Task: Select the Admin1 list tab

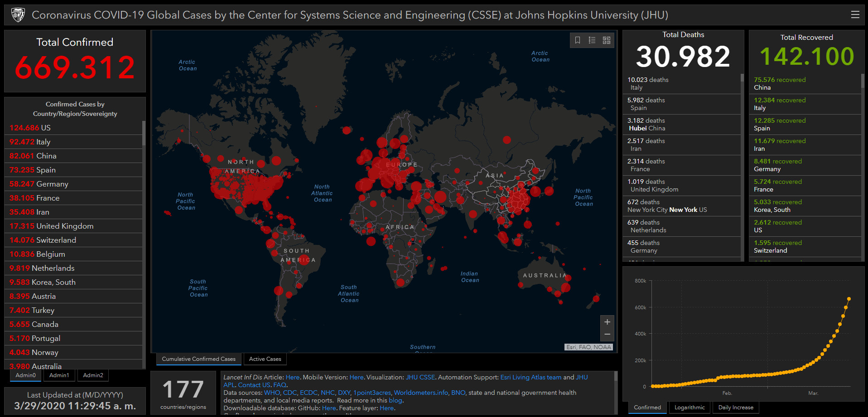Action: [x=59, y=375]
